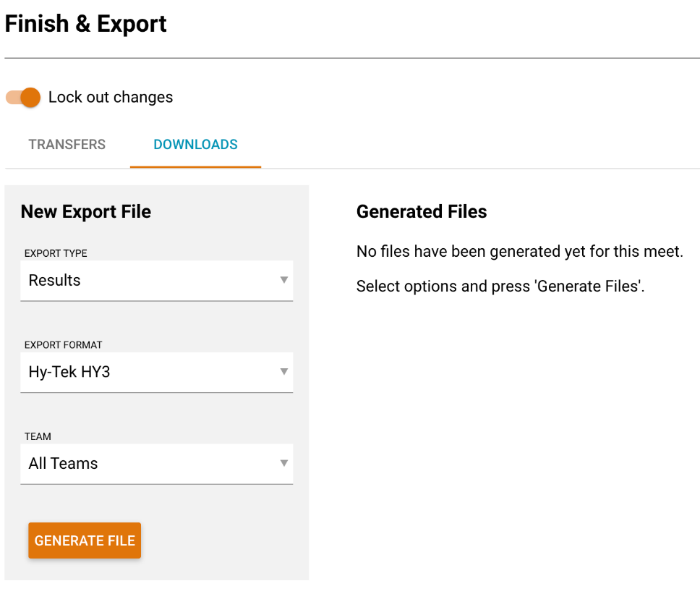Switch to the Transfers tab
700x594 pixels.
coord(67,145)
